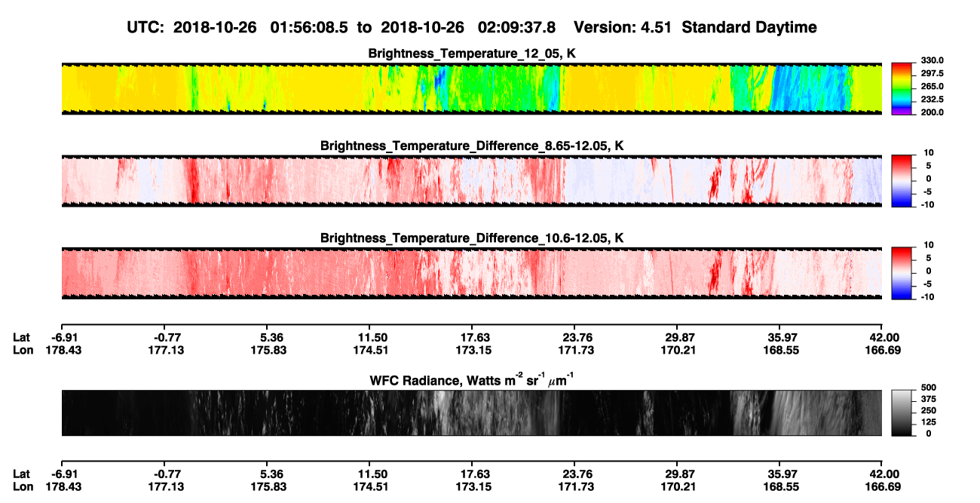Click latitude 17.63 on the axis beneath WFC Radiance
Screen dimensions: 980x503
472,474
